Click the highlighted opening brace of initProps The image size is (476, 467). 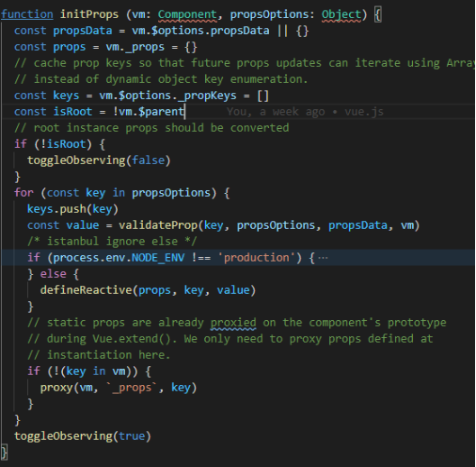pos(378,14)
